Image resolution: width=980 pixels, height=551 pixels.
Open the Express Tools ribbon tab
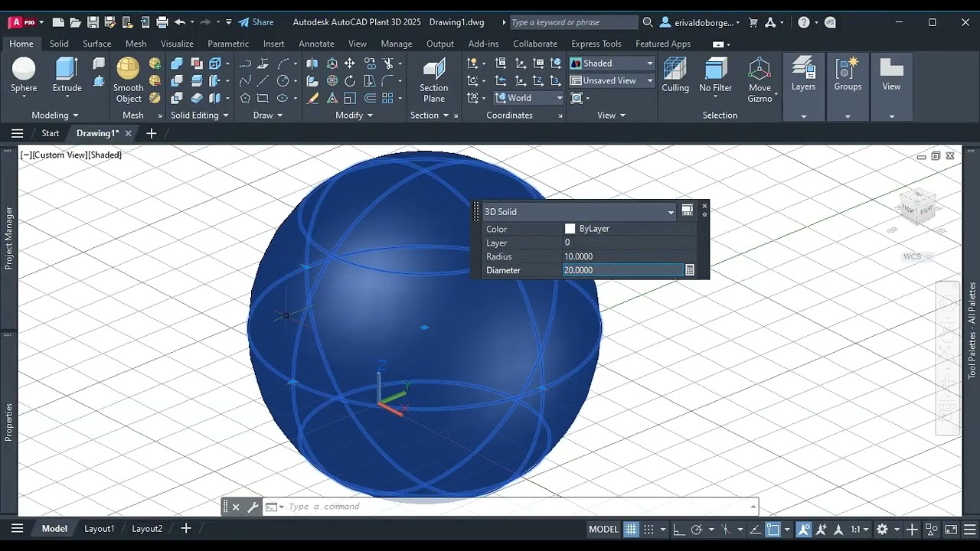[x=596, y=44]
